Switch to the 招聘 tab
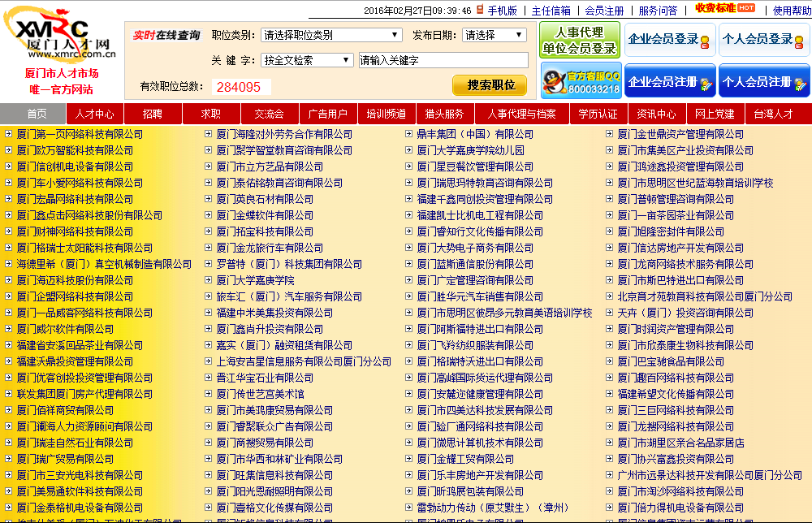This screenshot has width=812, height=523. coord(153,114)
